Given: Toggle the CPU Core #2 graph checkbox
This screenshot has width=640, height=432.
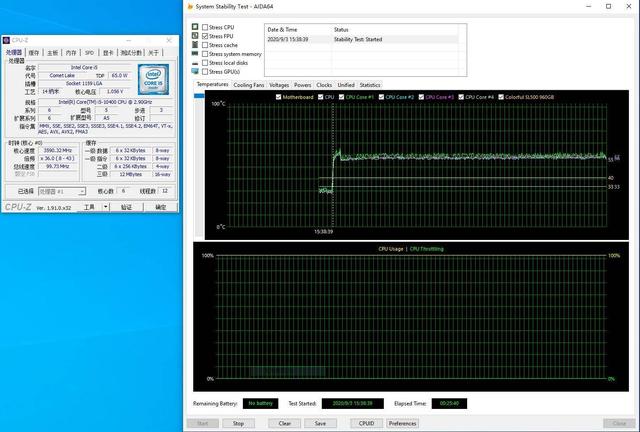Looking at the screenshot, I should pos(381,97).
